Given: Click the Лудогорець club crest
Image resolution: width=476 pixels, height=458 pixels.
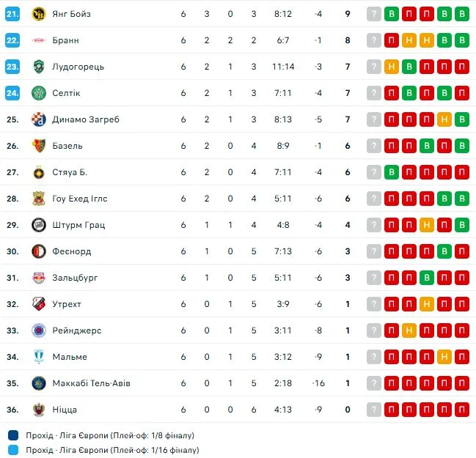Looking at the screenshot, I should [x=39, y=67].
